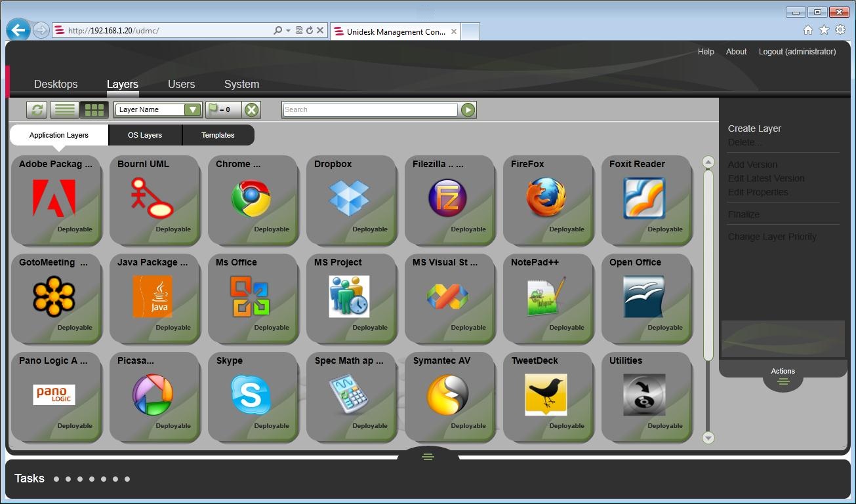Click inside the layer Search field

coord(370,110)
